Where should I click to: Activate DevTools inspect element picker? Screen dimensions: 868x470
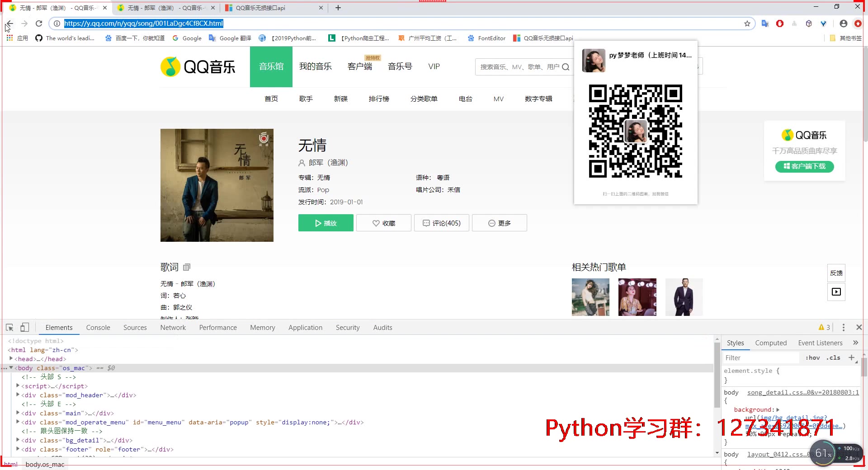click(x=9, y=327)
